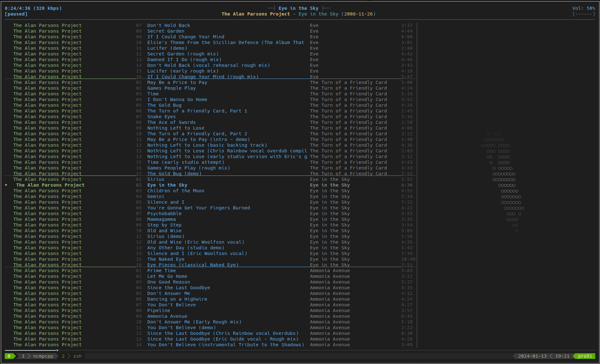This screenshot has height=364, width=600.
Task: Select the track Since the Last Goodbye track 04
Action: coord(178,288)
